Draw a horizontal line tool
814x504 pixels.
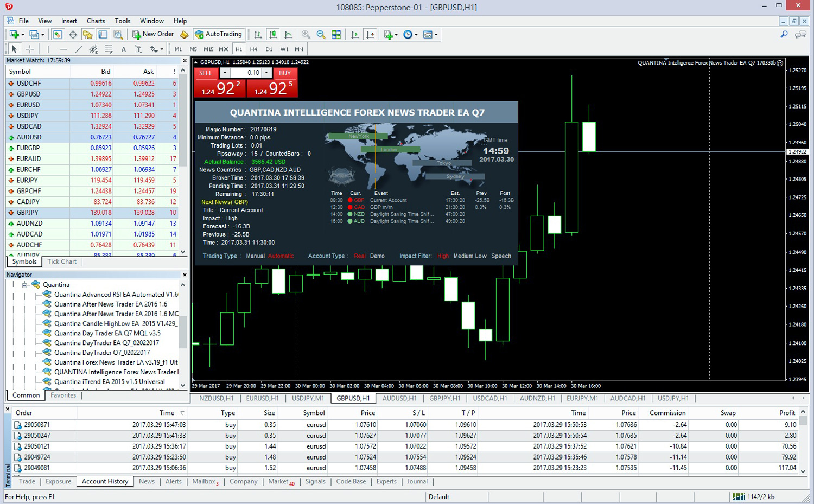tap(63, 49)
